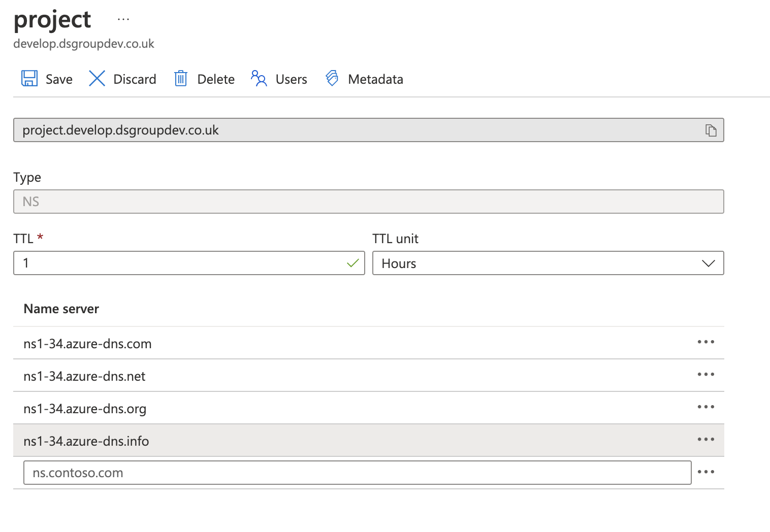This screenshot has height=532, width=770.
Task: Open options menu for ns1-34.azure-dns.org
Action: (706, 407)
